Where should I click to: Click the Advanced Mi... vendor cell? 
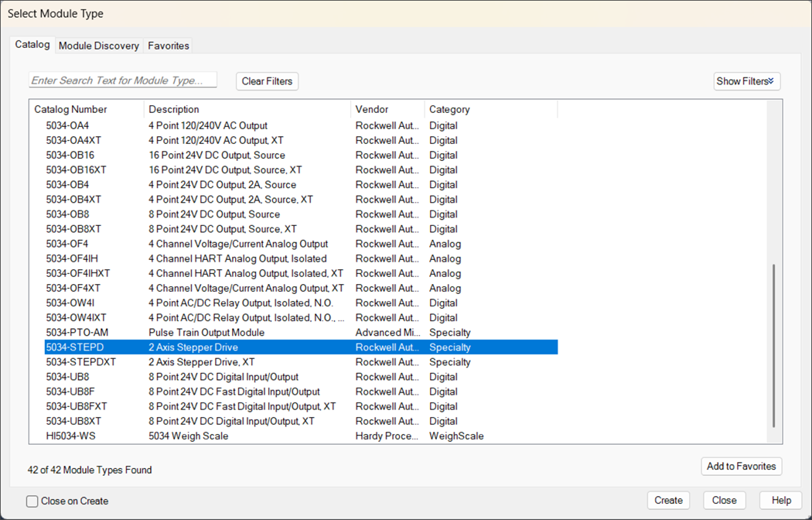(x=387, y=333)
